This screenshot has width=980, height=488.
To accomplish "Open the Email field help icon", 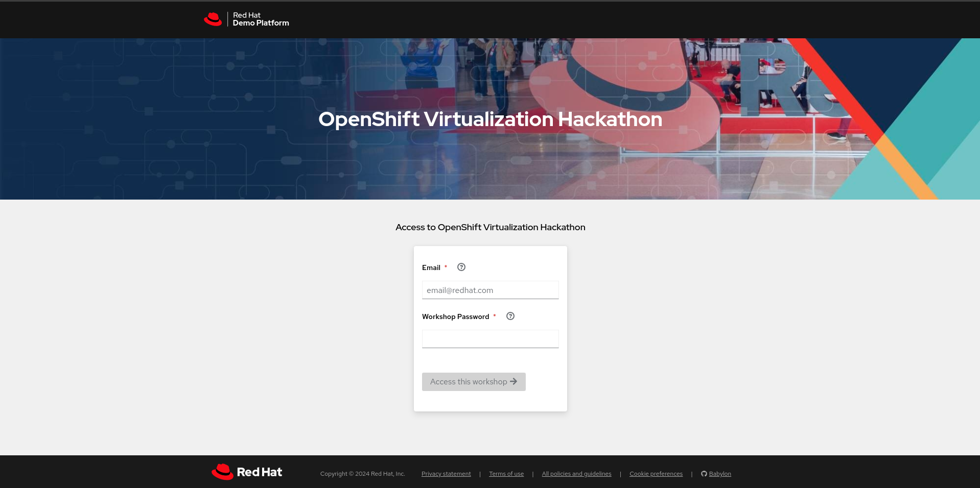I will [461, 267].
